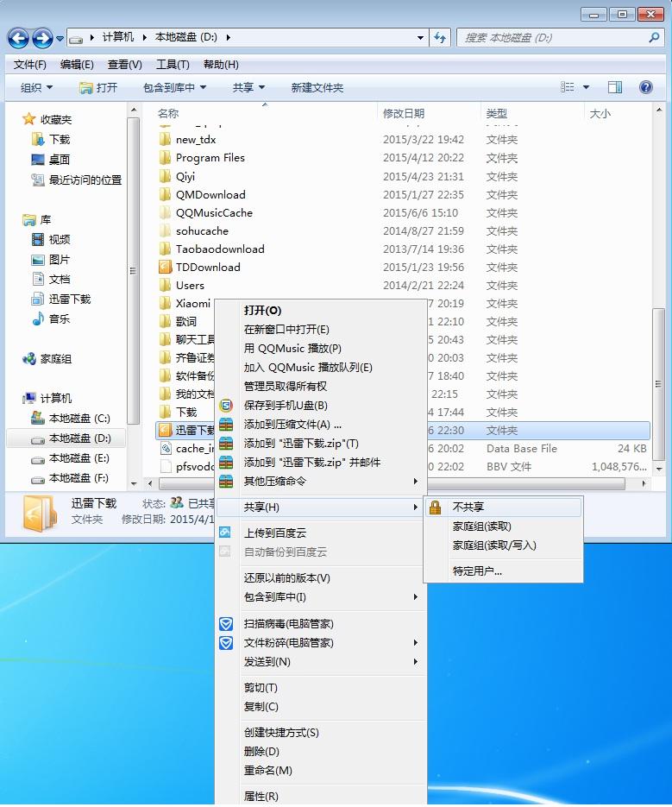Open the 工具(T) menu

173,65
